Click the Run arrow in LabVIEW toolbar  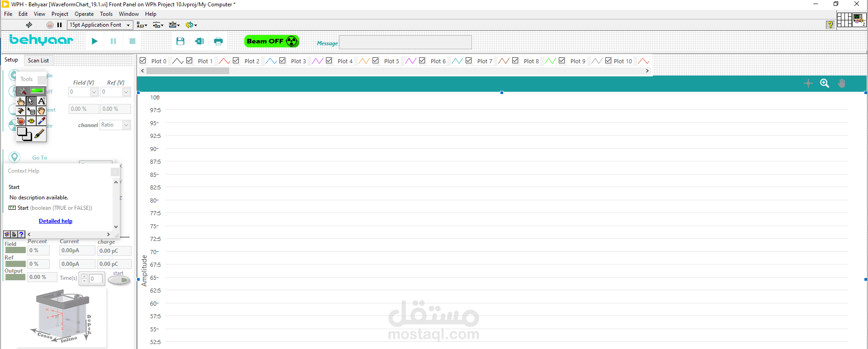click(x=29, y=25)
